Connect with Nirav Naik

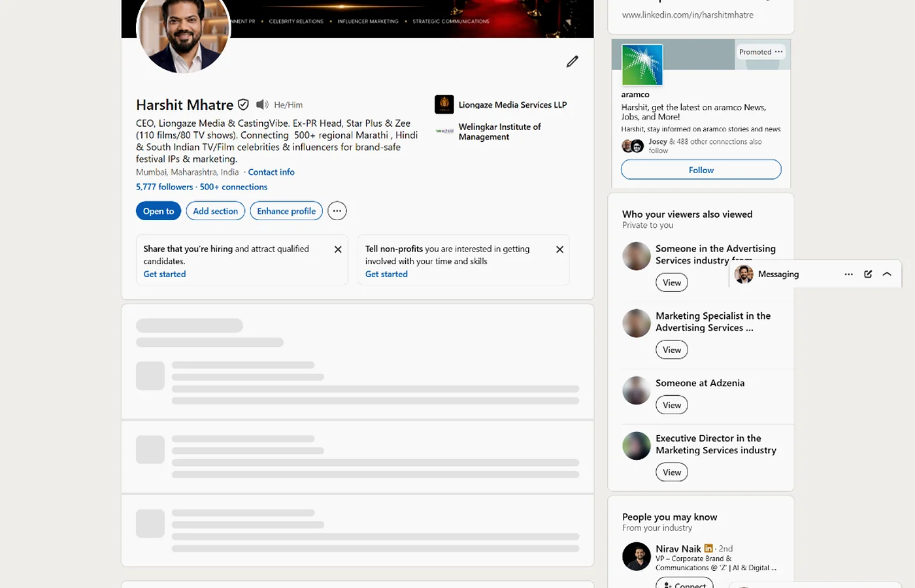coord(684,583)
